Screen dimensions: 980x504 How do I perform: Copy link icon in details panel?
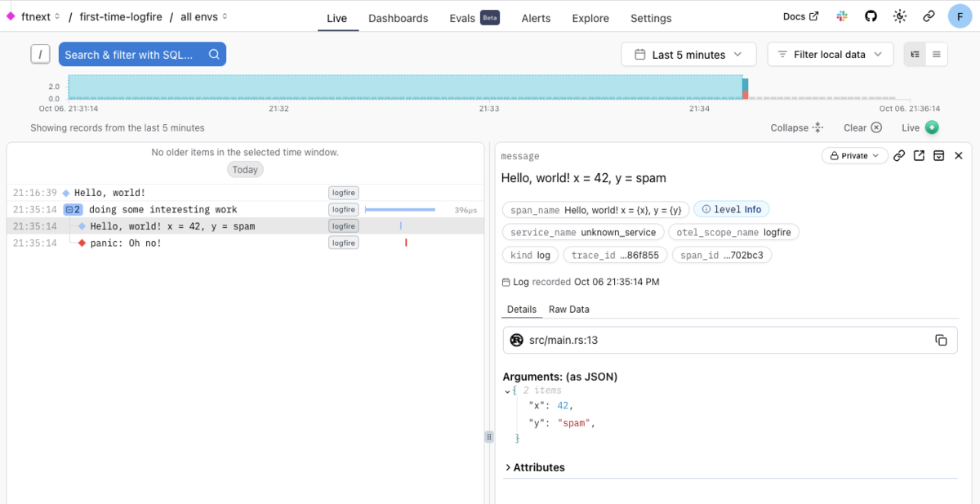click(899, 155)
